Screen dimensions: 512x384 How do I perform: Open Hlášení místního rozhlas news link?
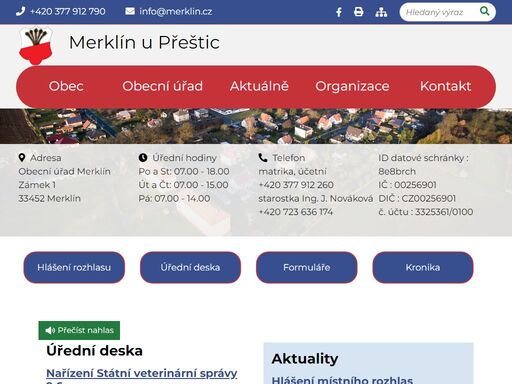click(342, 380)
